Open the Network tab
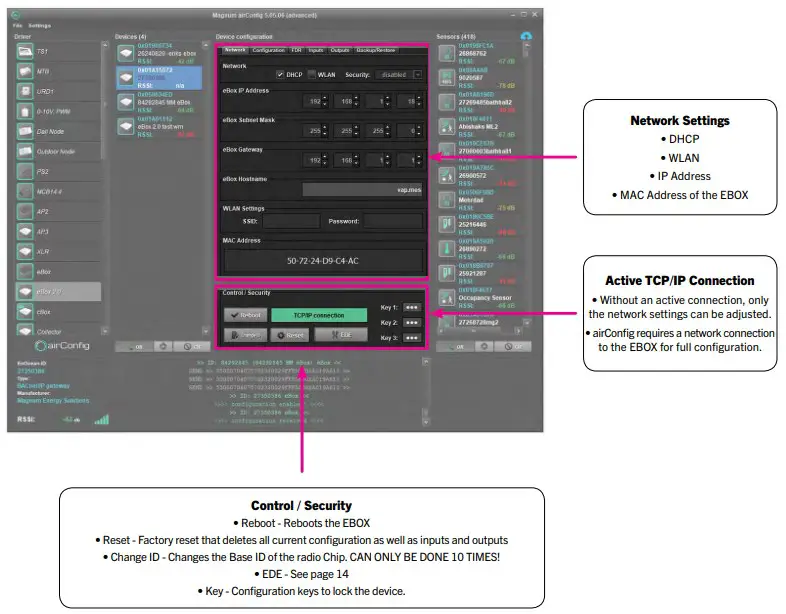Image resolution: width=786 pixels, height=614 pixels. [235, 50]
